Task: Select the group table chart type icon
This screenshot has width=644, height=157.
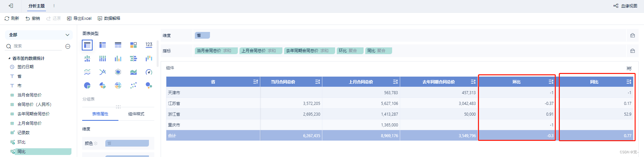Action: (87, 45)
